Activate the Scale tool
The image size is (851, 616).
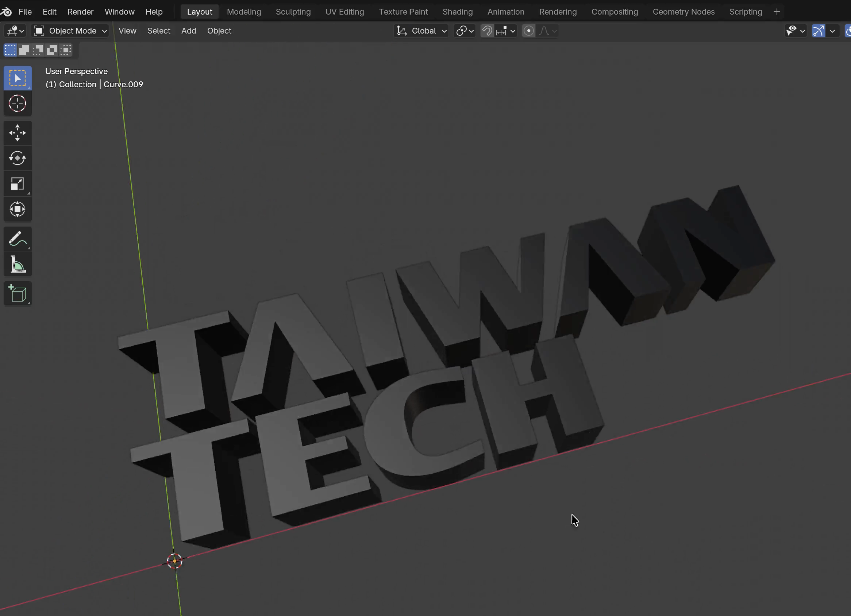coord(18,184)
